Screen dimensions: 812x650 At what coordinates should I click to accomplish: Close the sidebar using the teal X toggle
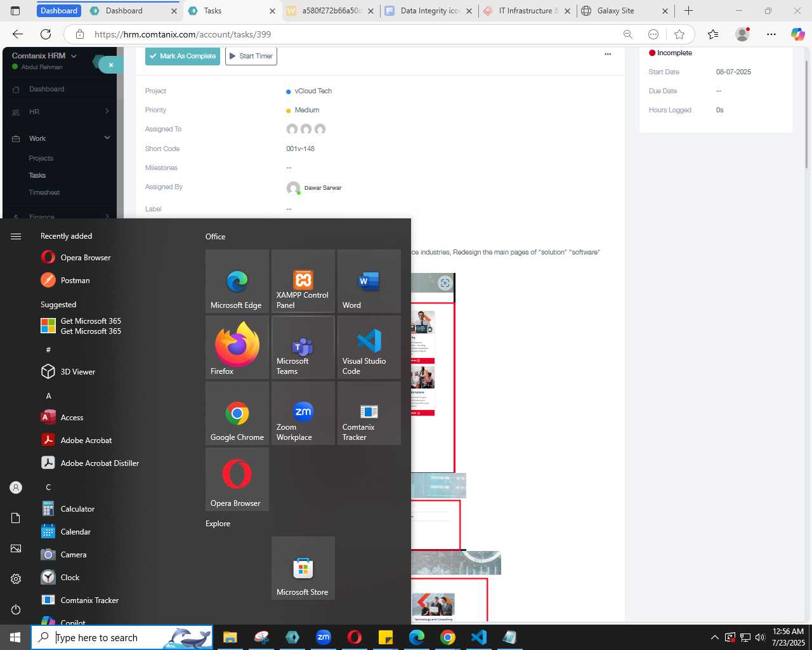[110, 65]
